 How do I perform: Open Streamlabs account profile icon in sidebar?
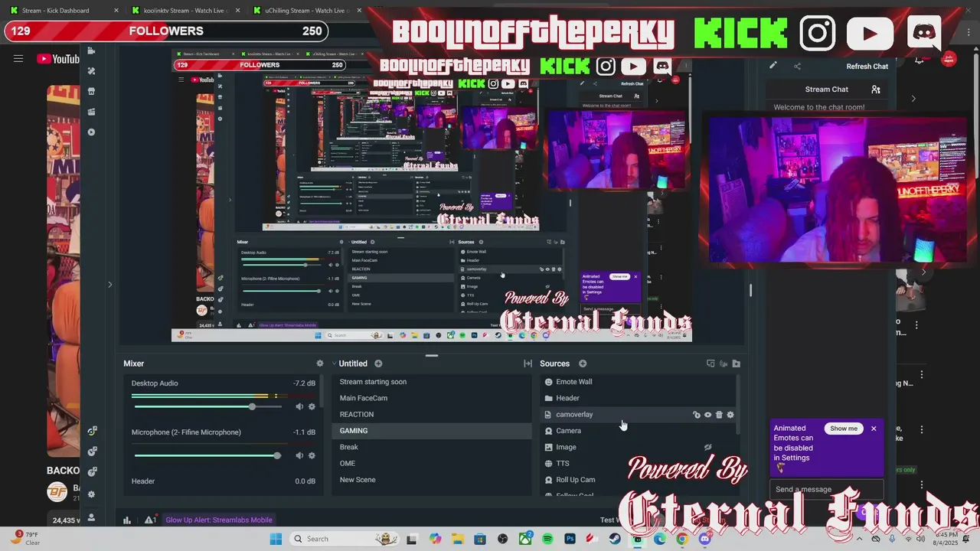91,517
